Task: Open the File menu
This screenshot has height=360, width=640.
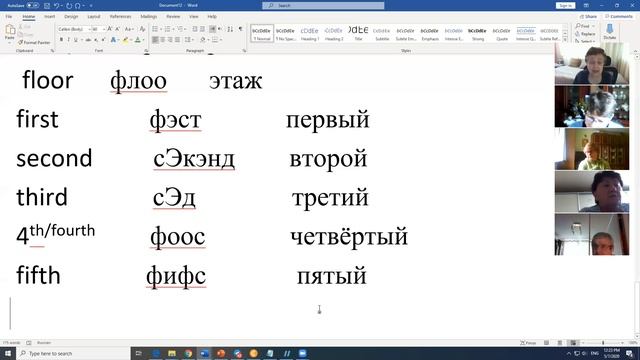Action: click(x=9, y=17)
